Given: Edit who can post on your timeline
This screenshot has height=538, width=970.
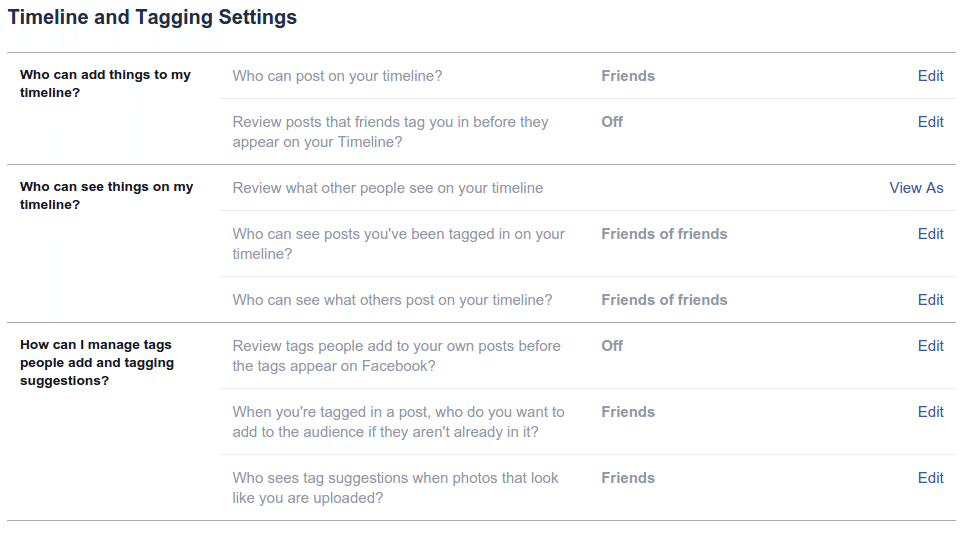Looking at the screenshot, I should pos(930,76).
